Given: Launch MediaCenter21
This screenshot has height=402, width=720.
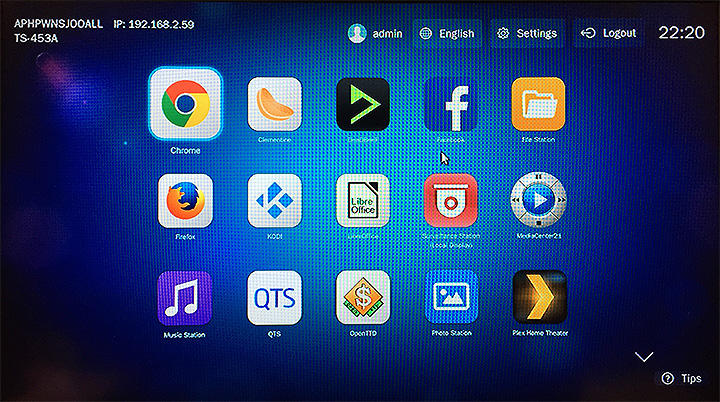Looking at the screenshot, I should (538, 200).
